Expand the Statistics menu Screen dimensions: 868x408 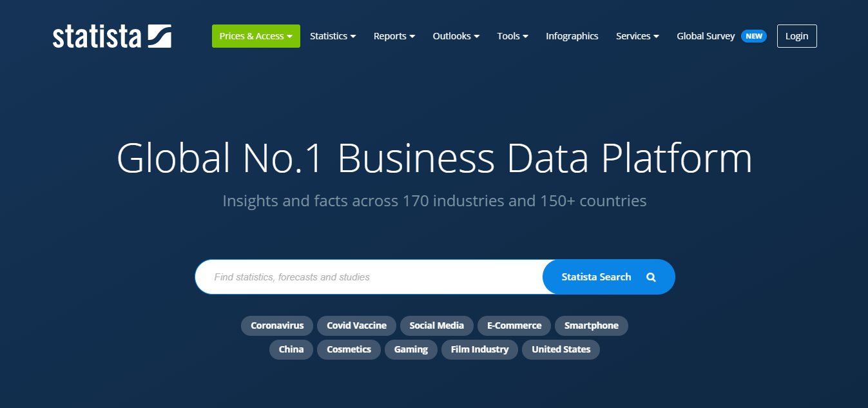click(333, 36)
